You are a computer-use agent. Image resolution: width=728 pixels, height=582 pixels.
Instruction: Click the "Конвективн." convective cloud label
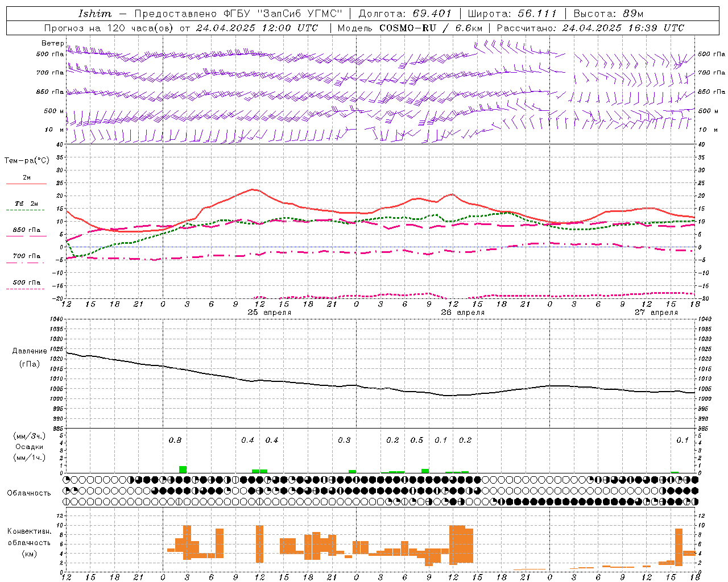tap(29, 531)
